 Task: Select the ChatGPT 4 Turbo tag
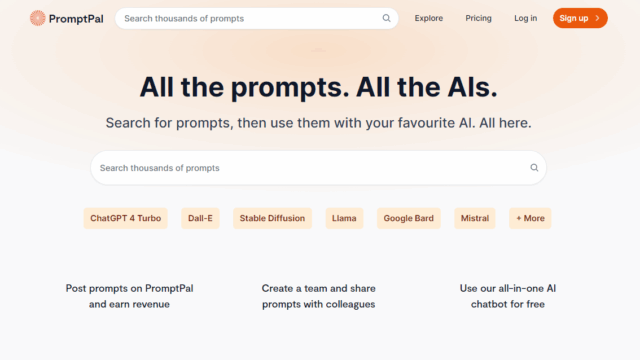click(126, 218)
